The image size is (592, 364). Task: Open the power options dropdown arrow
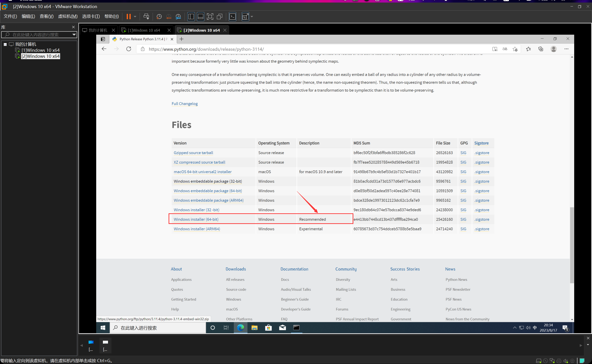coord(135,16)
